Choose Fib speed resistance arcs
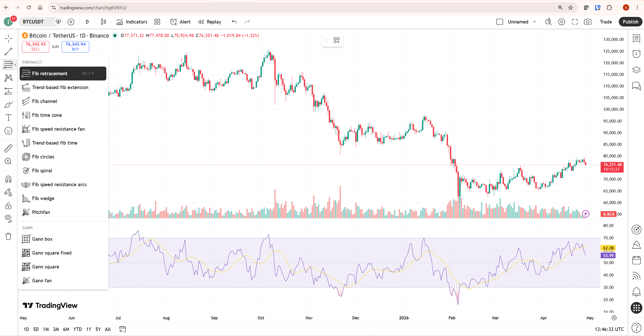644x336 pixels. click(63, 184)
